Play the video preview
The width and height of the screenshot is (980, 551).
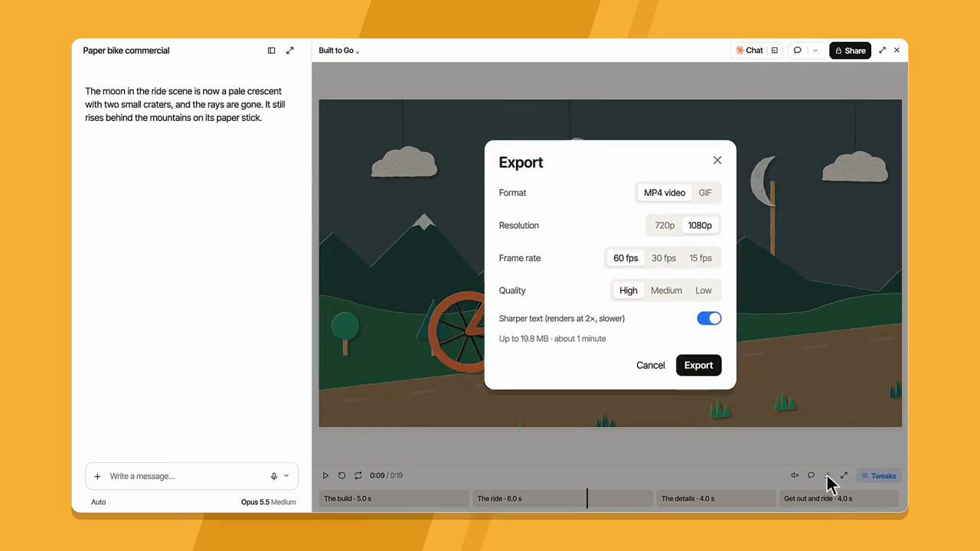pyautogui.click(x=325, y=475)
